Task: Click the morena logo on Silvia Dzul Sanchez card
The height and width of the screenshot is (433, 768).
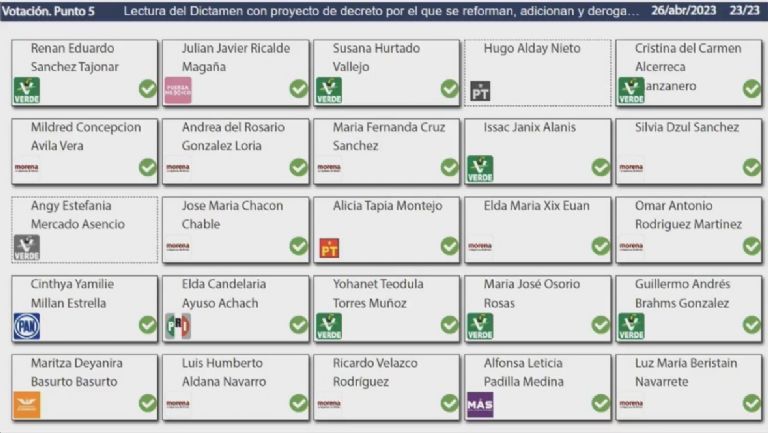Action: pos(631,168)
